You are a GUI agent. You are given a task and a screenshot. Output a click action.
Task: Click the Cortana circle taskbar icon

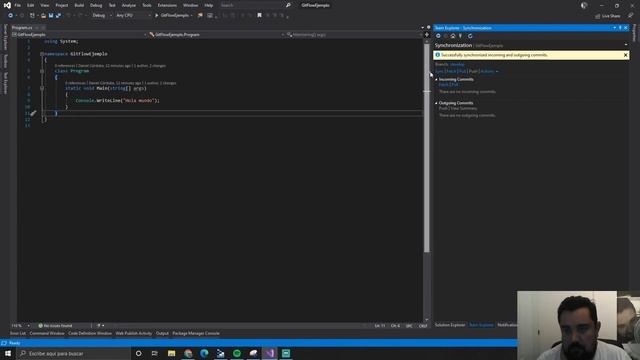[138, 353]
